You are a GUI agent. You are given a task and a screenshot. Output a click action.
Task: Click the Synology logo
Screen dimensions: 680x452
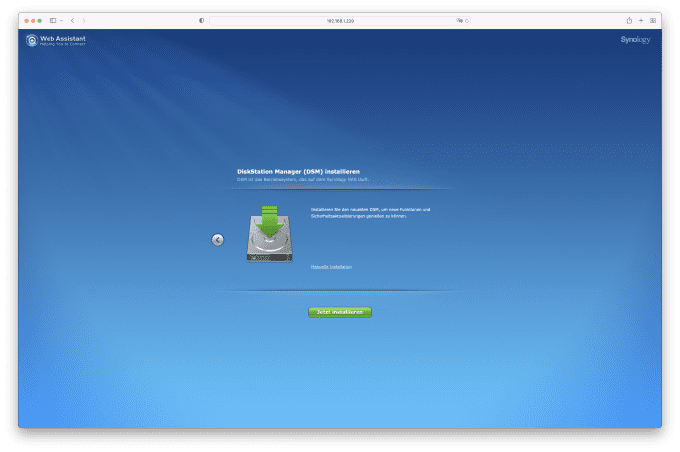pyautogui.click(x=635, y=39)
